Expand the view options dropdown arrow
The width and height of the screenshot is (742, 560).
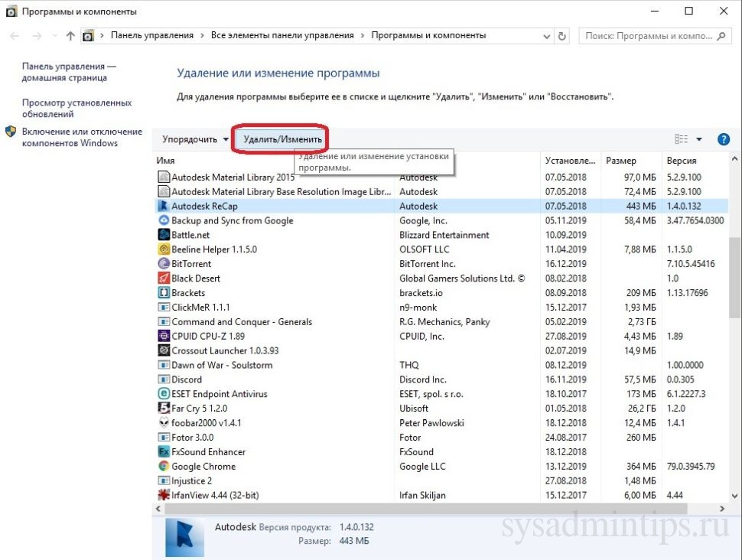tap(699, 139)
